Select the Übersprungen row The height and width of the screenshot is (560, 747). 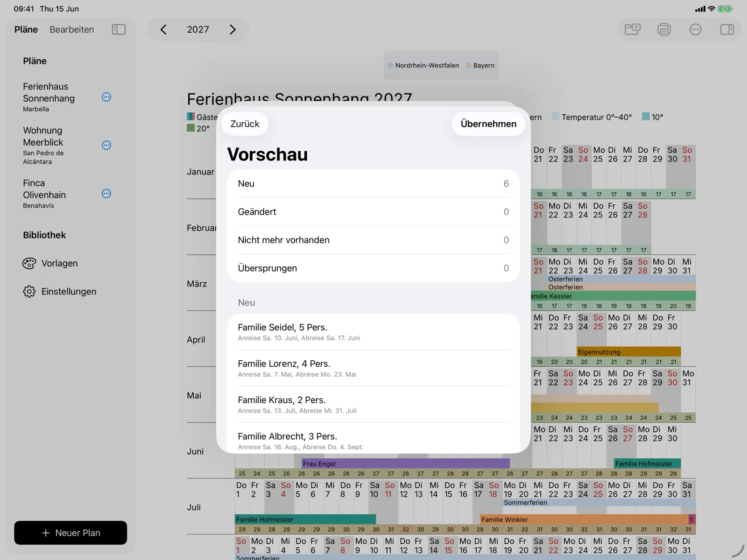pos(373,268)
